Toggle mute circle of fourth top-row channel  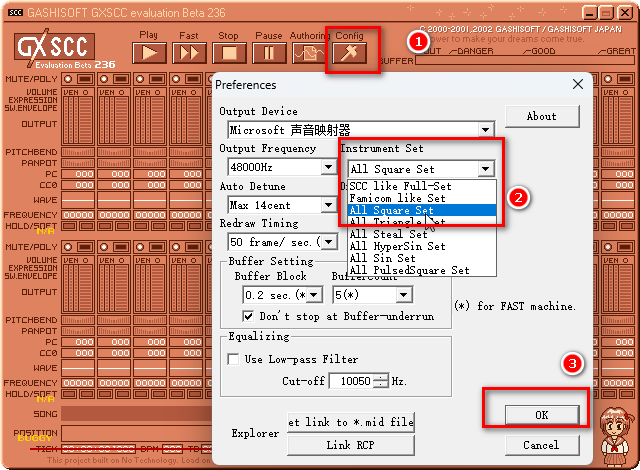pyautogui.click(x=176, y=79)
